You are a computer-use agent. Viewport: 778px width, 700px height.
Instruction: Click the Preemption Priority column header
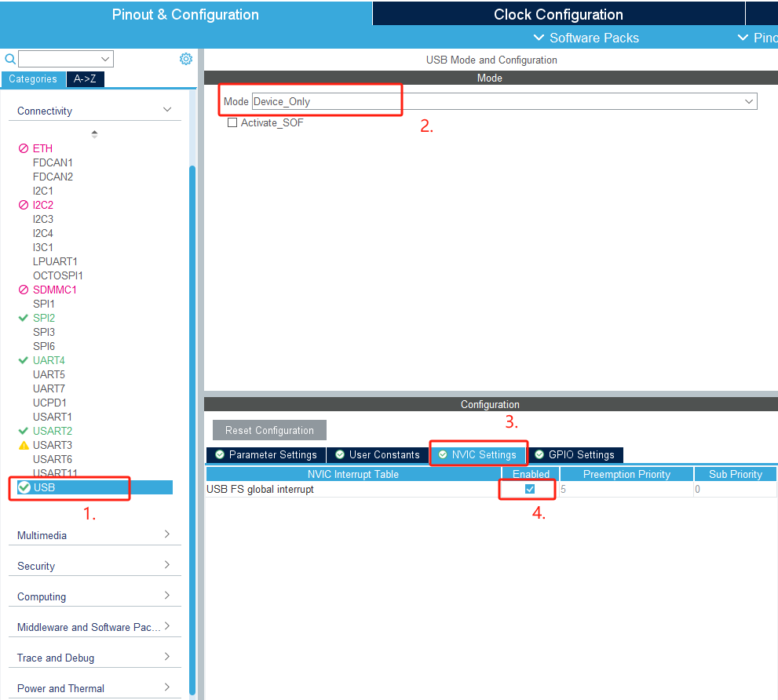click(626, 474)
